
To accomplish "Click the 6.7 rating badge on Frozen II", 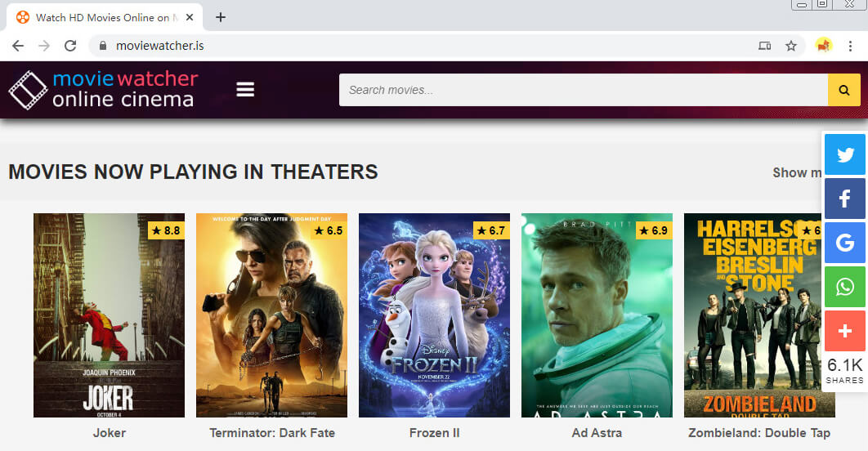I will (x=491, y=230).
